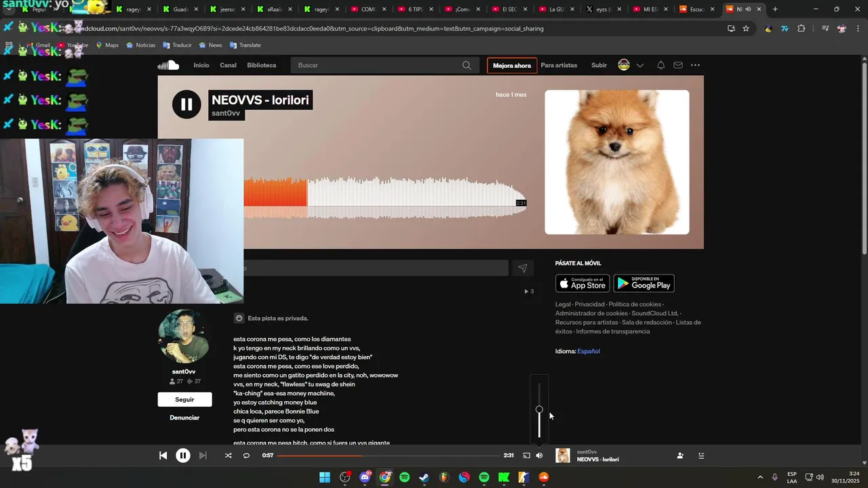Seek in the bottom progress bar

(389, 455)
